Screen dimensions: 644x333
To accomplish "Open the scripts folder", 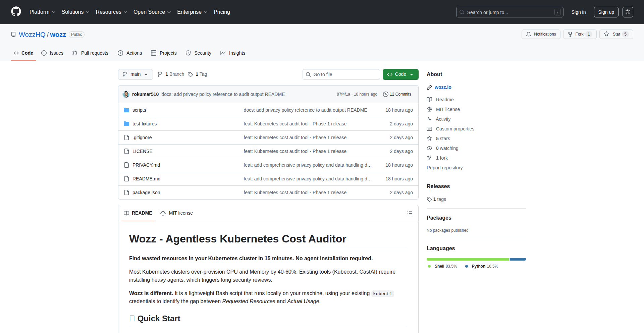I will pyautogui.click(x=139, y=110).
